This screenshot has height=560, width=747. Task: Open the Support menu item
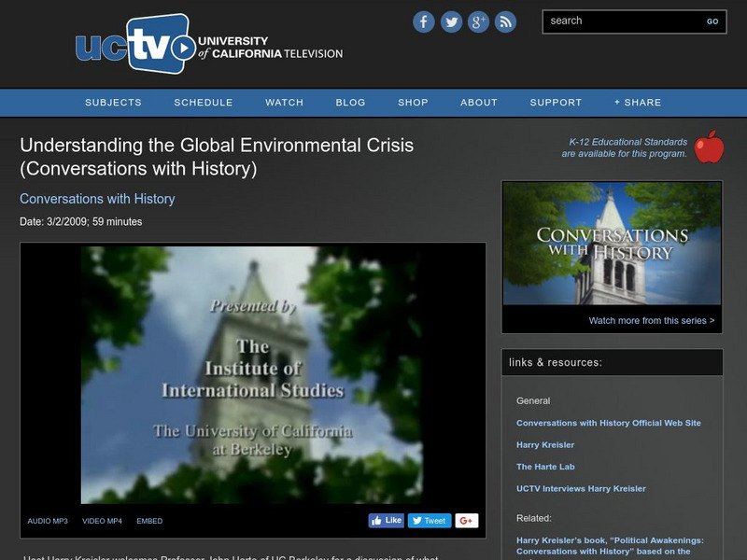click(556, 103)
